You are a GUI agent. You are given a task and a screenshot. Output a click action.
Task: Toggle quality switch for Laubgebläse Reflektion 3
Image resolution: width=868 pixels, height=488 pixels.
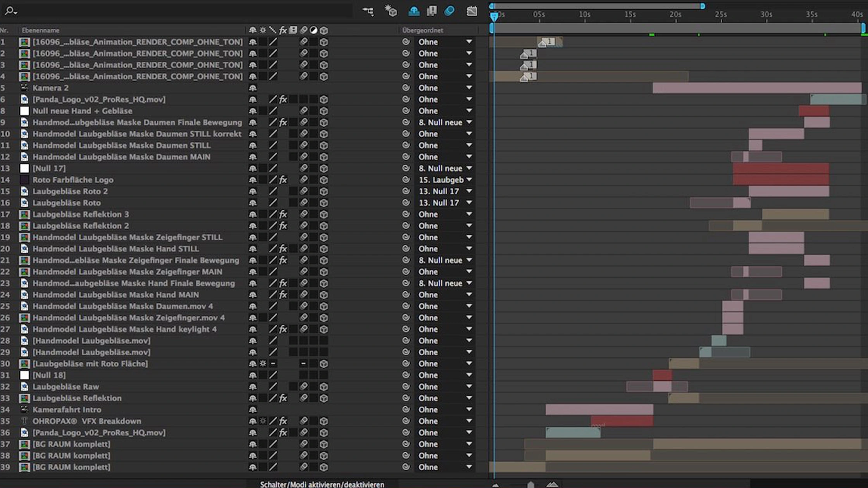coord(273,214)
